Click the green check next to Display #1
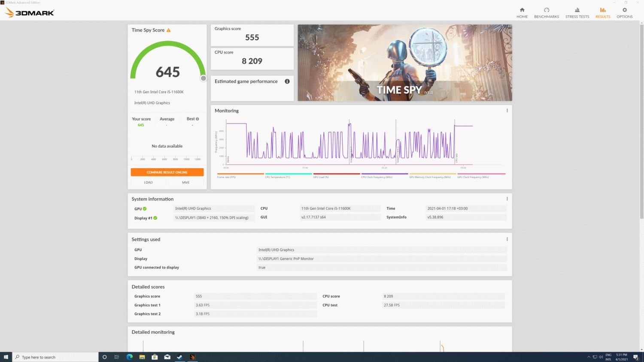This screenshot has height=362, width=644. (x=155, y=218)
